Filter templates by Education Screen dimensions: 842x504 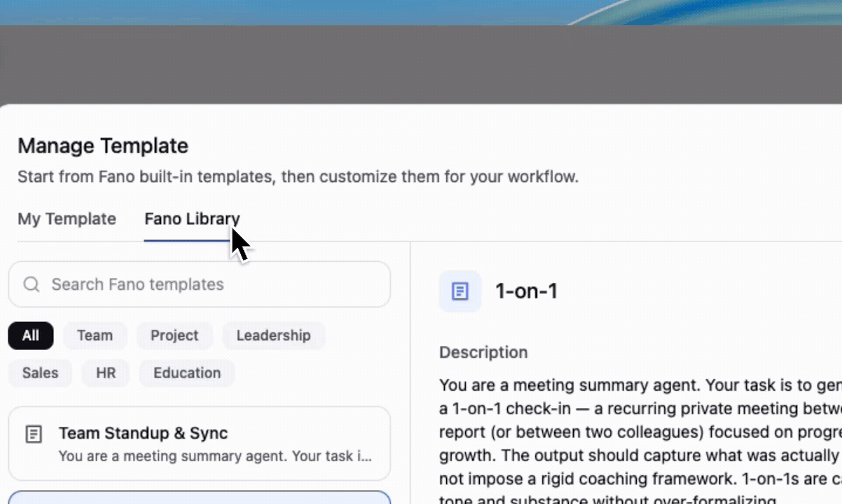tap(187, 373)
